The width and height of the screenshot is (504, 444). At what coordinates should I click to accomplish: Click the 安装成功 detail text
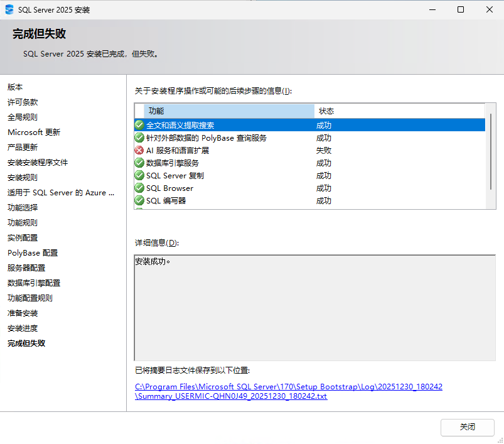pyautogui.click(x=153, y=261)
